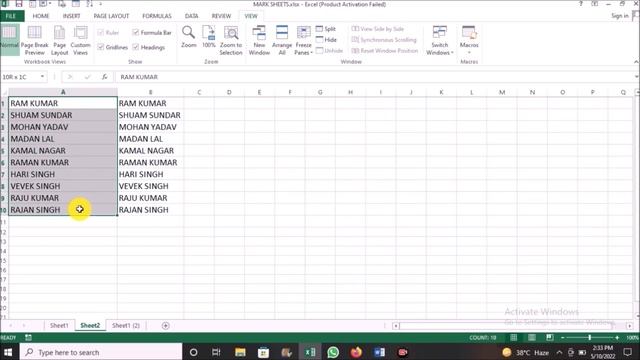Select cell B10 RAJAN SINGH

coord(151,210)
